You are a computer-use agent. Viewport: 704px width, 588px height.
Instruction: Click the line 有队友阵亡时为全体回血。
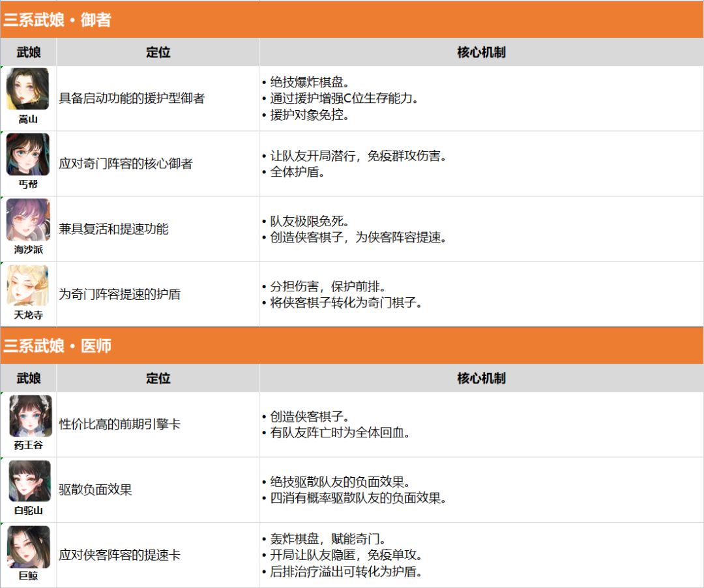pyautogui.click(x=336, y=433)
